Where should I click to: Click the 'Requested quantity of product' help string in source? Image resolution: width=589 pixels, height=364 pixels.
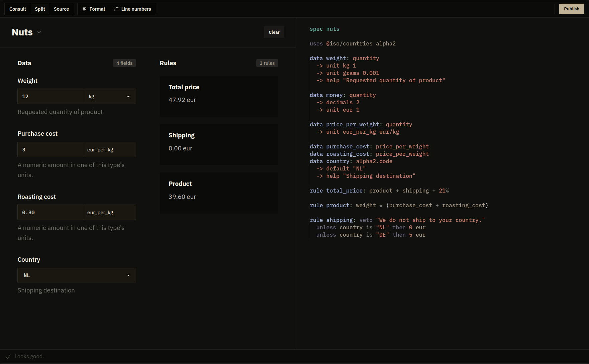[x=394, y=80]
